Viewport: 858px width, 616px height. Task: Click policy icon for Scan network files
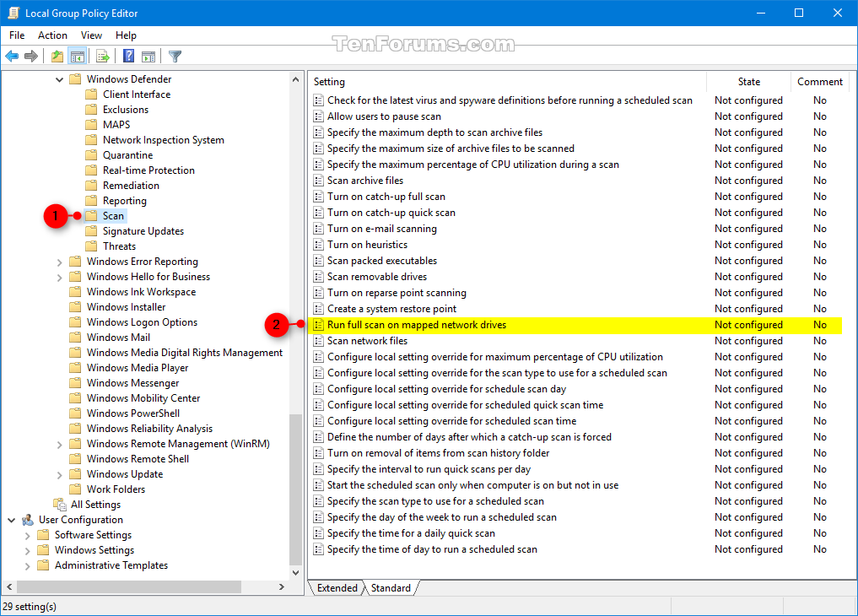coord(318,341)
